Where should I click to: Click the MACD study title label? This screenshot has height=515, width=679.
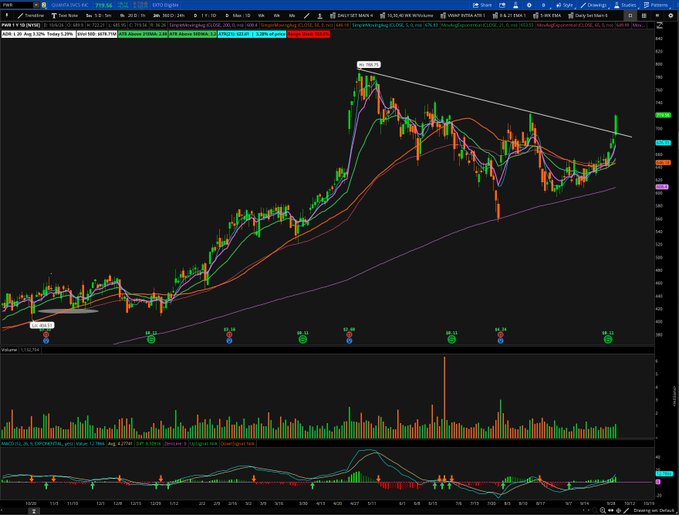(x=38, y=444)
